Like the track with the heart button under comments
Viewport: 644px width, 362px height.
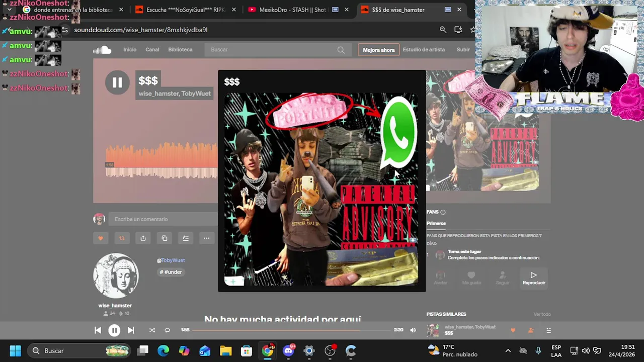point(101,238)
